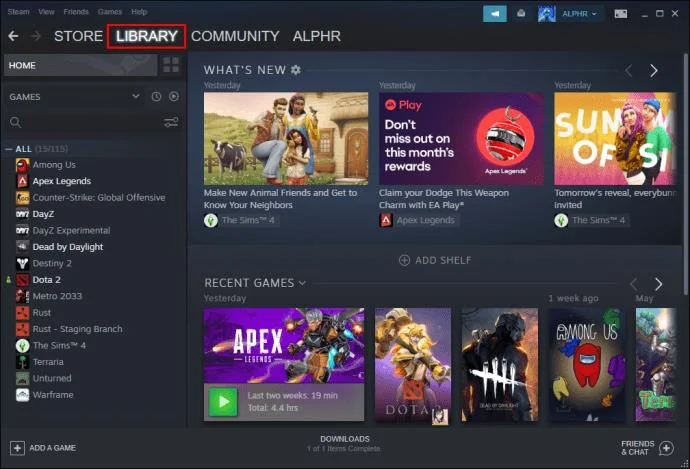690x469 pixels.
Task: Open the ALPHR profile tab
Action: [x=317, y=36]
